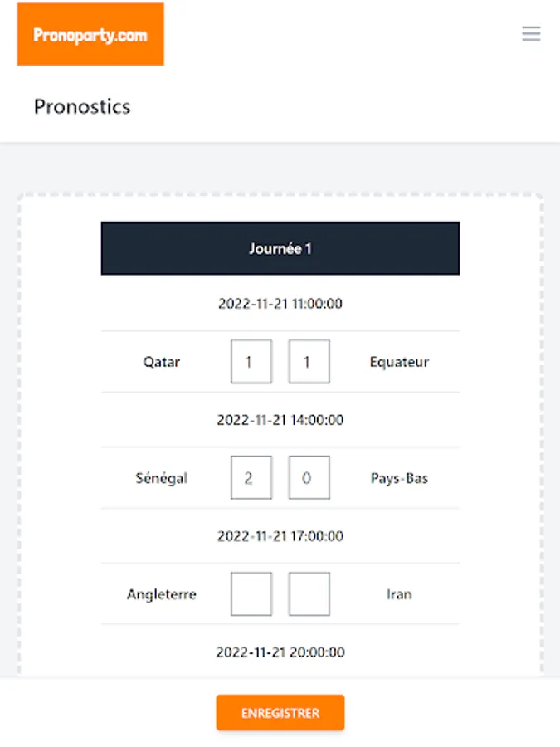The width and height of the screenshot is (560, 747).
Task: Select the Pays-Bas score field
Action: 309,478
